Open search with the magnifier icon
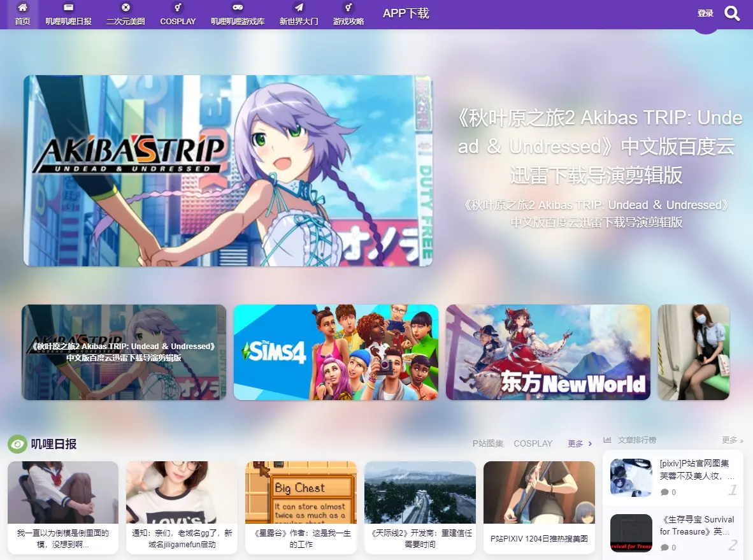 [732, 13]
